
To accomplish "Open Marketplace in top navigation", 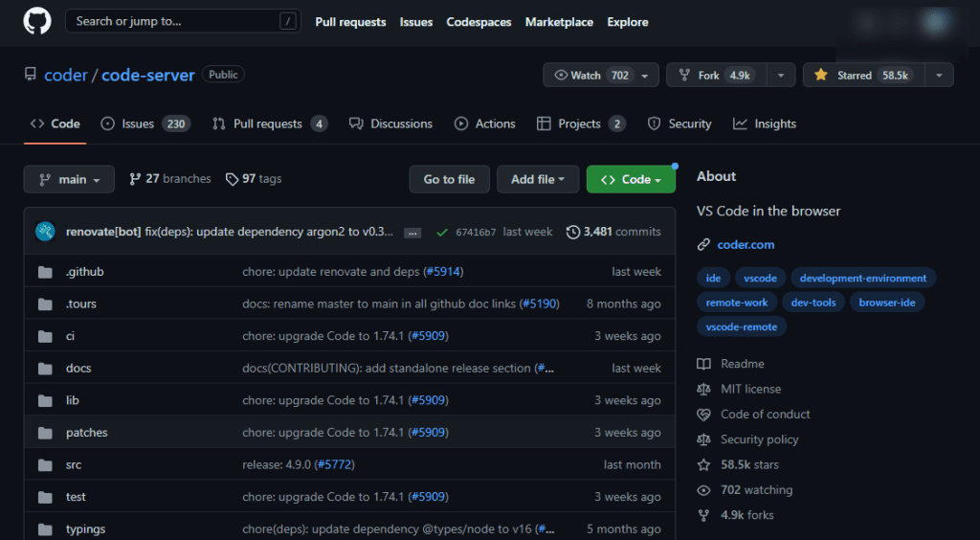I will point(559,22).
